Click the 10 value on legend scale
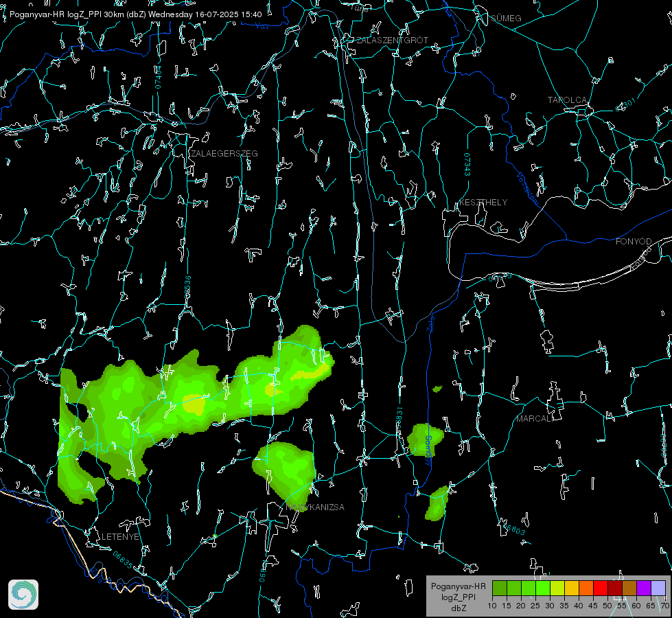This screenshot has height=618, width=672. pos(492,606)
